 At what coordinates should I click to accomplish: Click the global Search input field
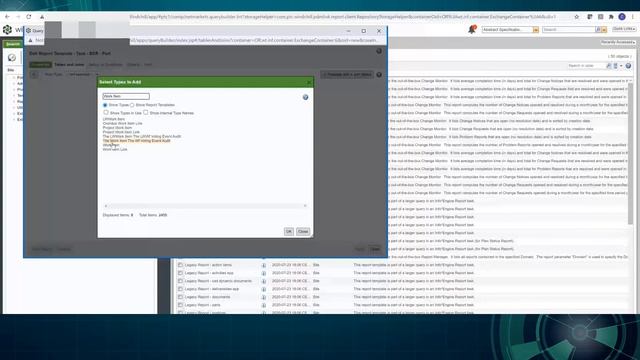[x=569, y=30]
